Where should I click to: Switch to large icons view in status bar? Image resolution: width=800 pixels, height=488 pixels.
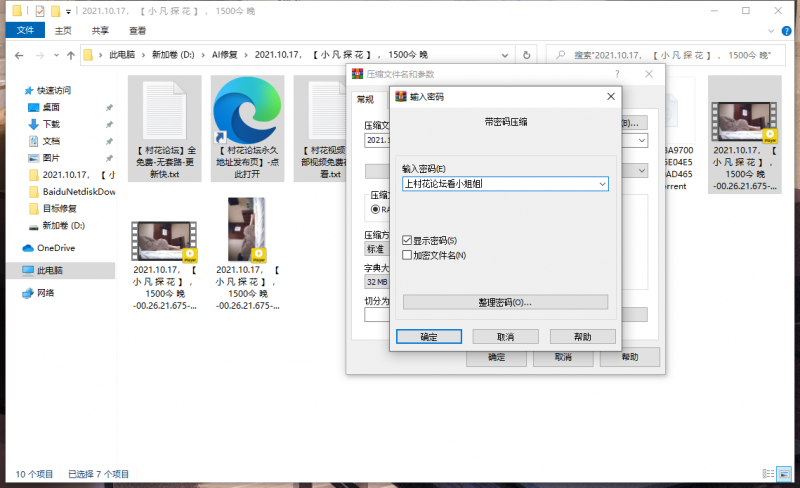click(782, 473)
